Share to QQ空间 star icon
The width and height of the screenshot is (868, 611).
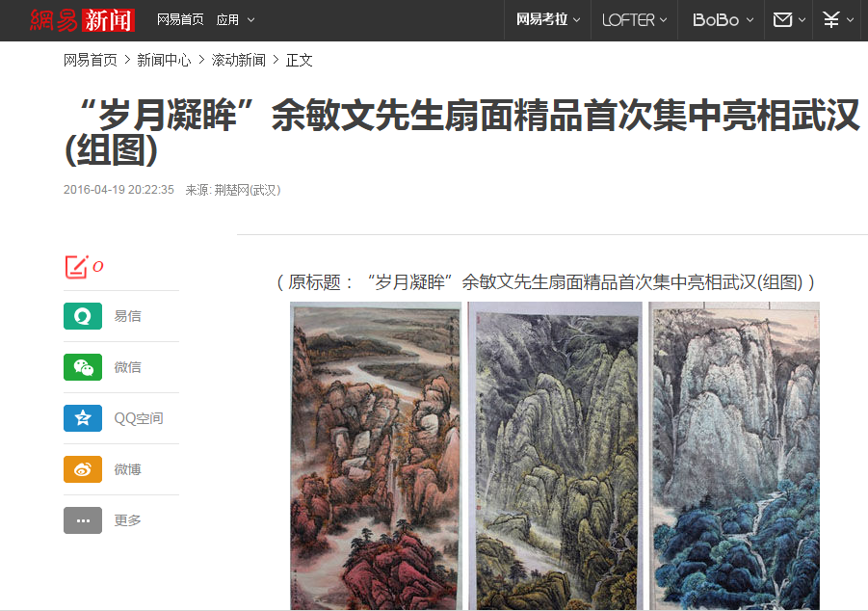click(x=83, y=418)
